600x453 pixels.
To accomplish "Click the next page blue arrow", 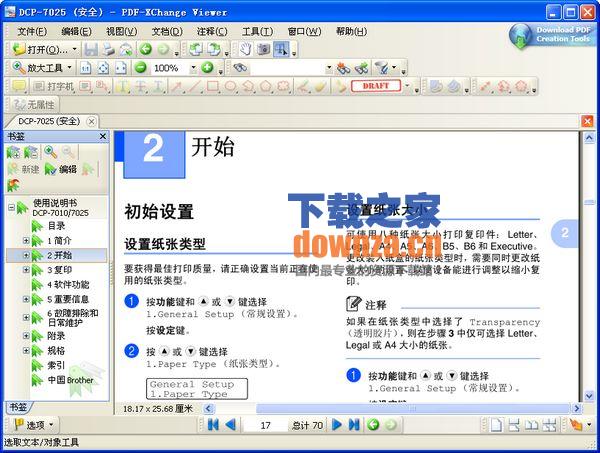I will click(337, 424).
